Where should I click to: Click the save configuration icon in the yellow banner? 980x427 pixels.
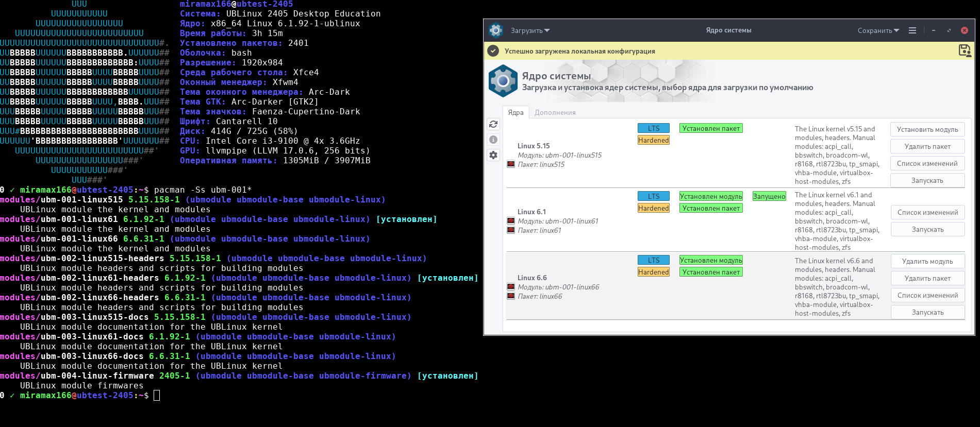point(964,50)
